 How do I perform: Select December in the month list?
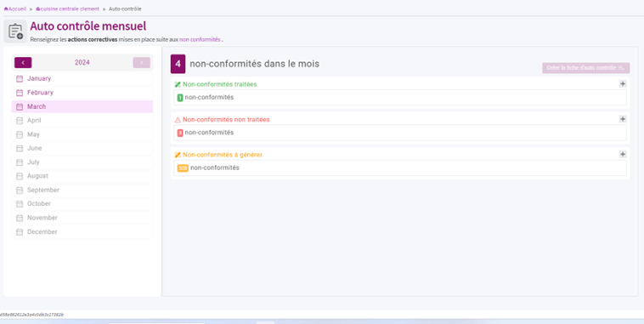click(x=82, y=231)
